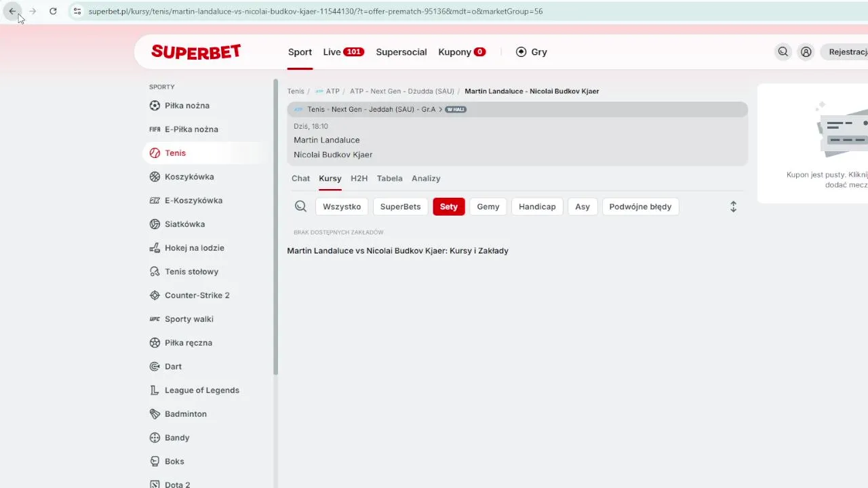Select Hokej na lodzie icon
Screen dimensions: 868x488
[x=155, y=248]
